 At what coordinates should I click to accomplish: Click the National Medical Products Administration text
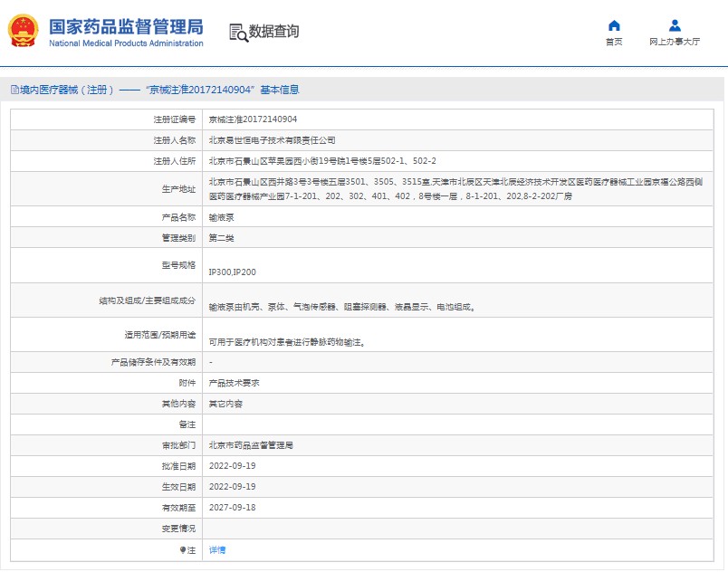(126, 43)
